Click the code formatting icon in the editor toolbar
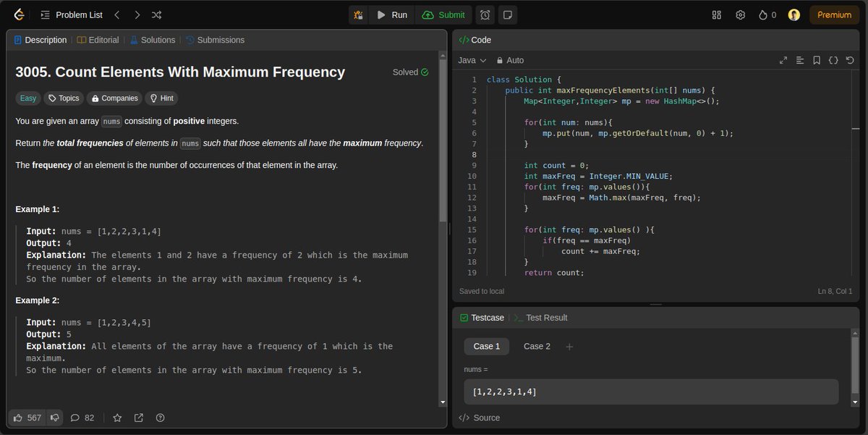868x435 pixels. click(799, 60)
